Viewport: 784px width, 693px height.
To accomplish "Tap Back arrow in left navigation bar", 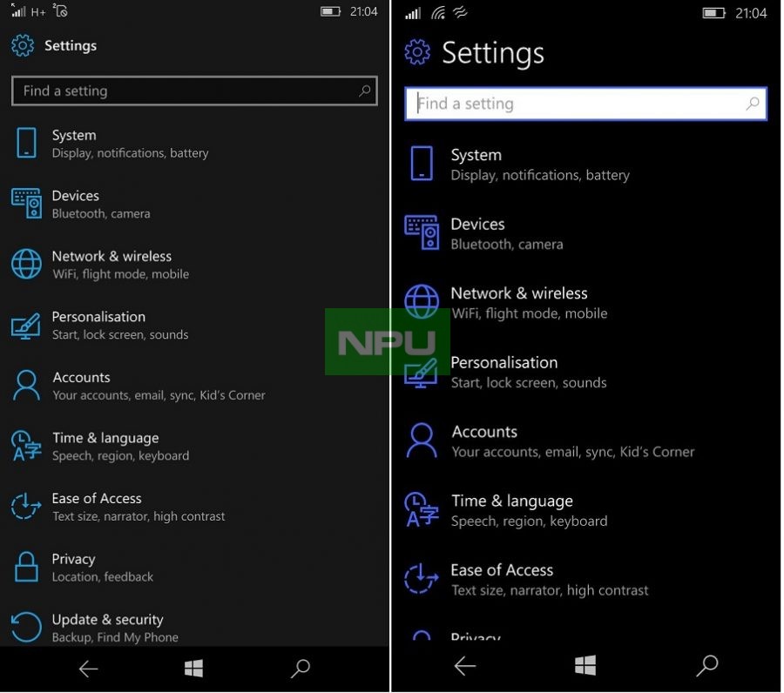I will (89, 669).
